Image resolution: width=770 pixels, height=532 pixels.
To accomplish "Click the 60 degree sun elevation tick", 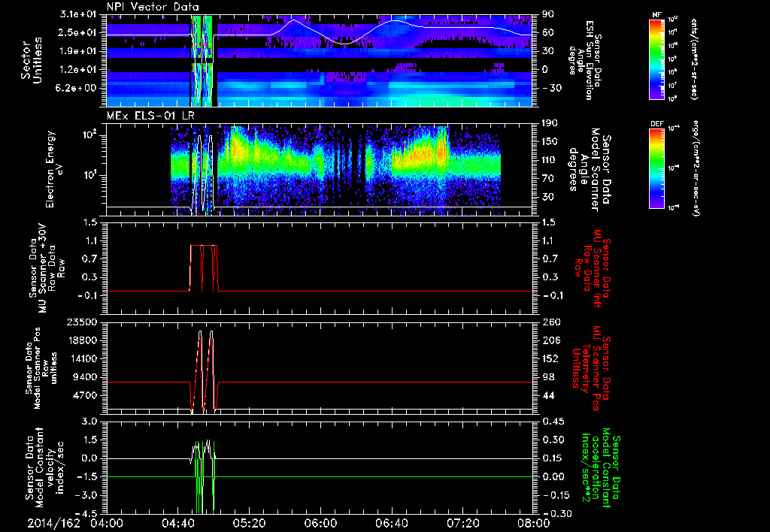I will pyautogui.click(x=548, y=32).
